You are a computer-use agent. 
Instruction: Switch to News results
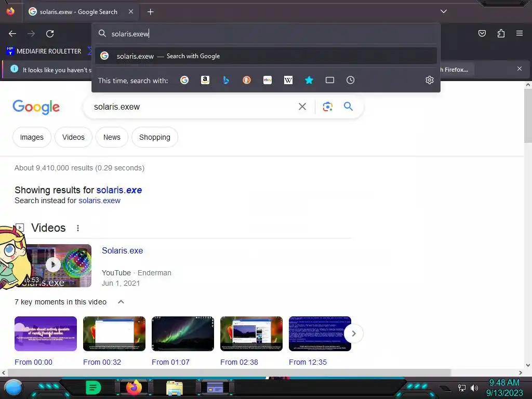click(112, 137)
